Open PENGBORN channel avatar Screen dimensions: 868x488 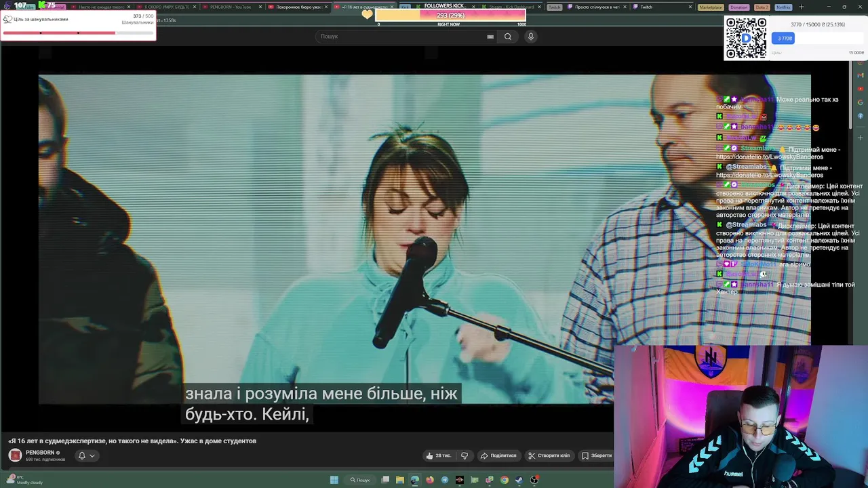[x=15, y=455]
